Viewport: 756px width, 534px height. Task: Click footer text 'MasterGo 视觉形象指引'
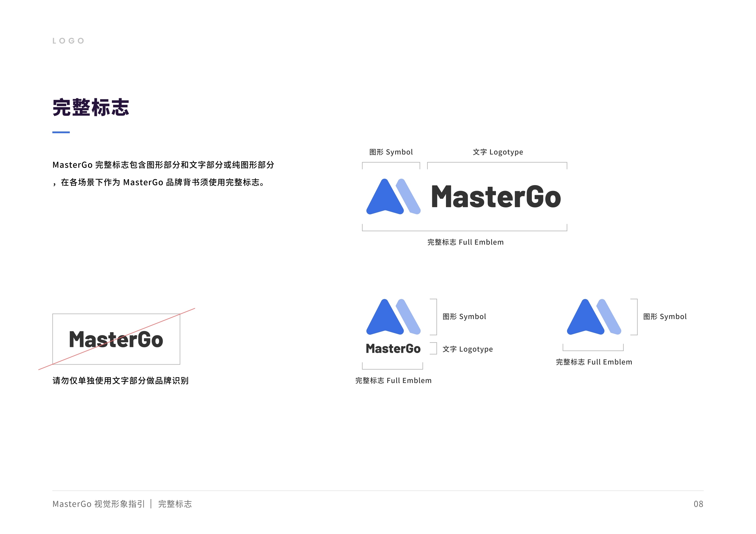click(x=99, y=504)
